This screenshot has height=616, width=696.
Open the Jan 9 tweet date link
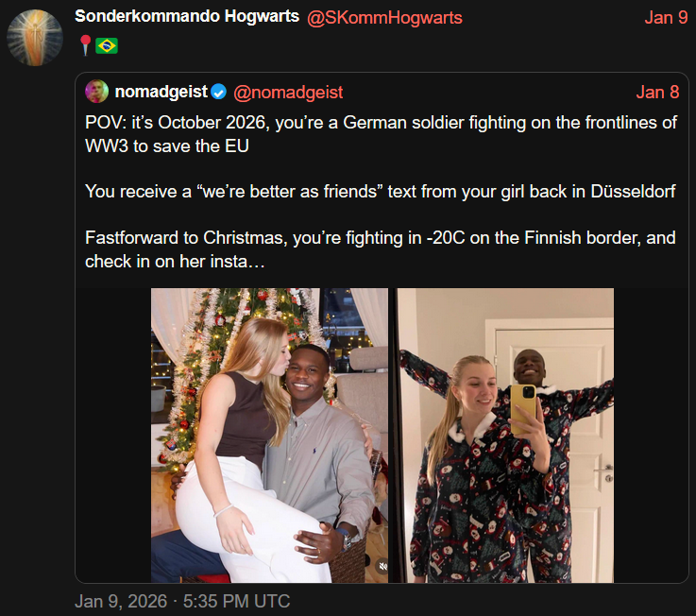666,18
